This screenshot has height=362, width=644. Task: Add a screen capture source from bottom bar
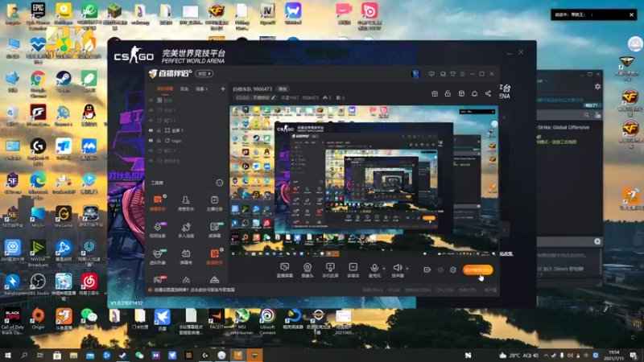[284, 270]
